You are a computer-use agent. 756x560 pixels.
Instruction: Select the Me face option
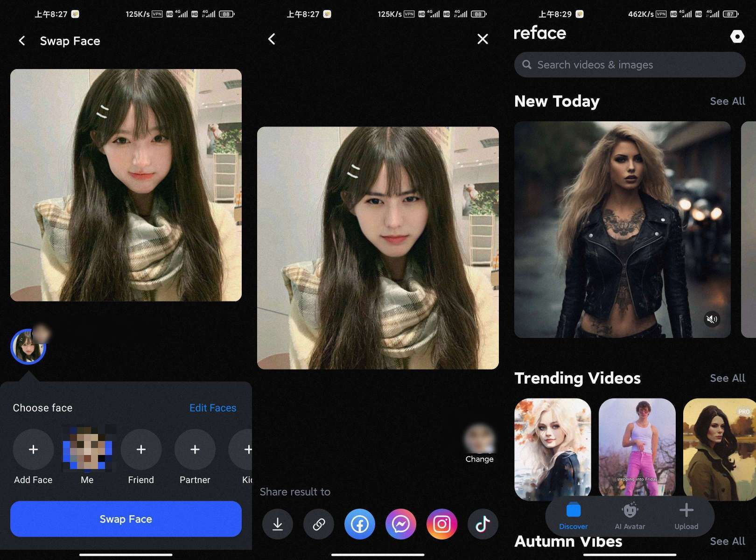[87, 449]
